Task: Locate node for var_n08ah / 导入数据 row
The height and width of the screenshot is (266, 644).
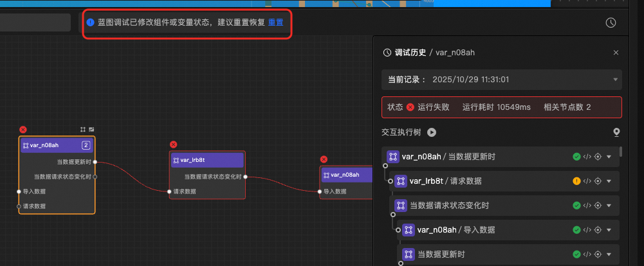Action: tap(598, 230)
